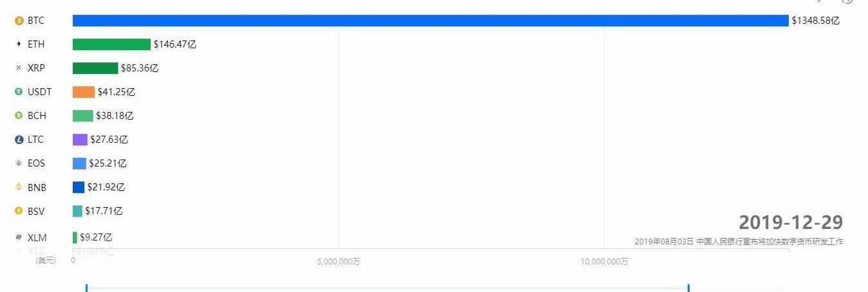Click the left timeline range handle
This screenshot has width=868, height=292.
[86, 287]
